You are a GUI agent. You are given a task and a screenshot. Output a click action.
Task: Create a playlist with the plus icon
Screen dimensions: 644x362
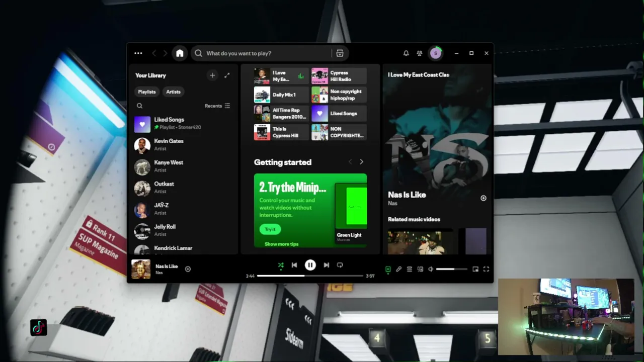(x=212, y=75)
